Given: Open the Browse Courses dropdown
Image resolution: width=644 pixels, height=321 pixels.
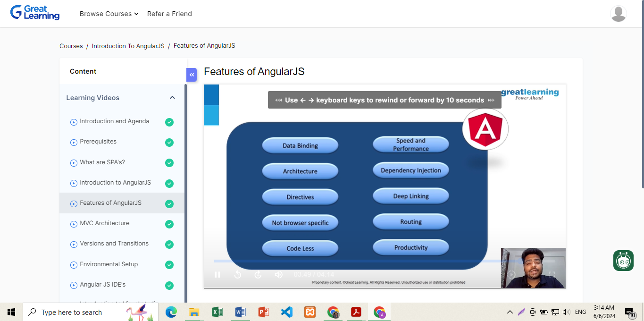Looking at the screenshot, I should pos(109,14).
